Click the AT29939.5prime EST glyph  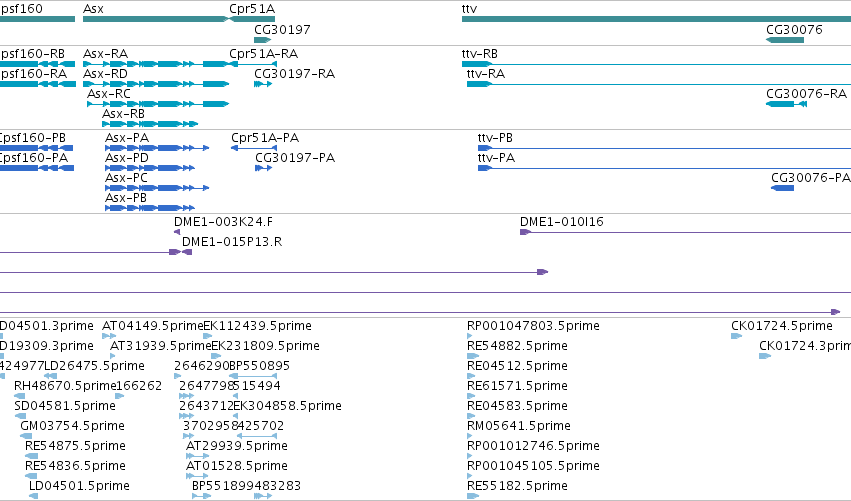pos(198,456)
